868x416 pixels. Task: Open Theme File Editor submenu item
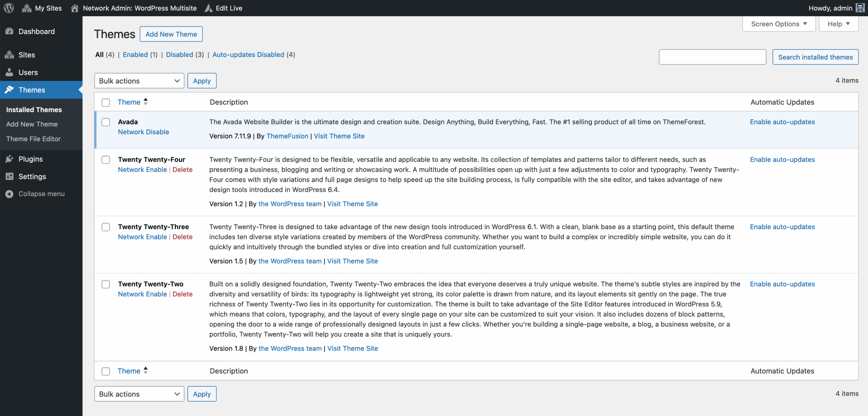click(33, 139)
